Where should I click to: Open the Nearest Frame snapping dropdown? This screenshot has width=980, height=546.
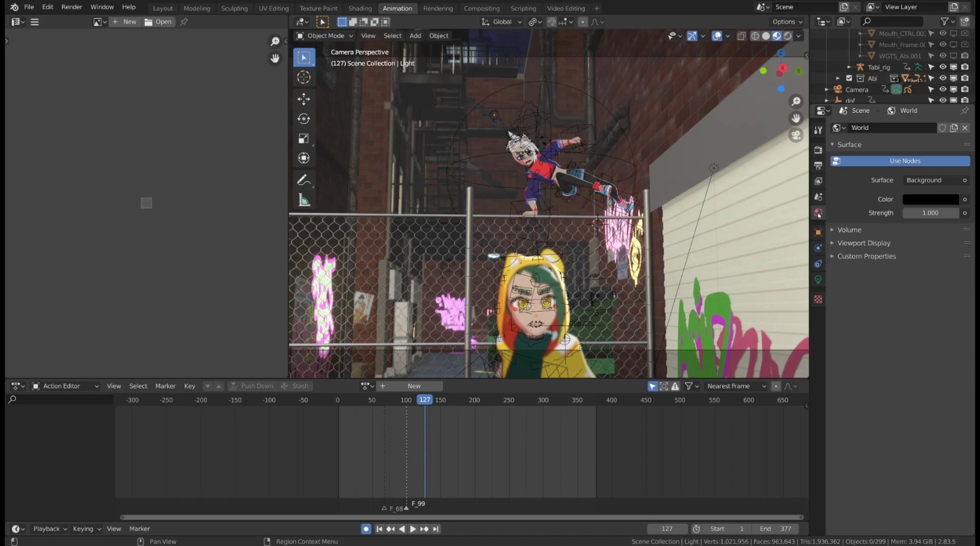click(x=736, y=386)
